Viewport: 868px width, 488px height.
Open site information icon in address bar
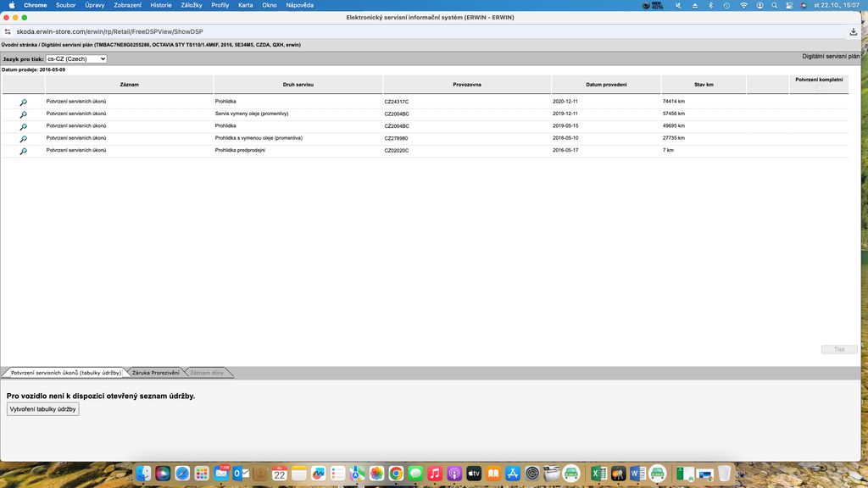[8, 31]
